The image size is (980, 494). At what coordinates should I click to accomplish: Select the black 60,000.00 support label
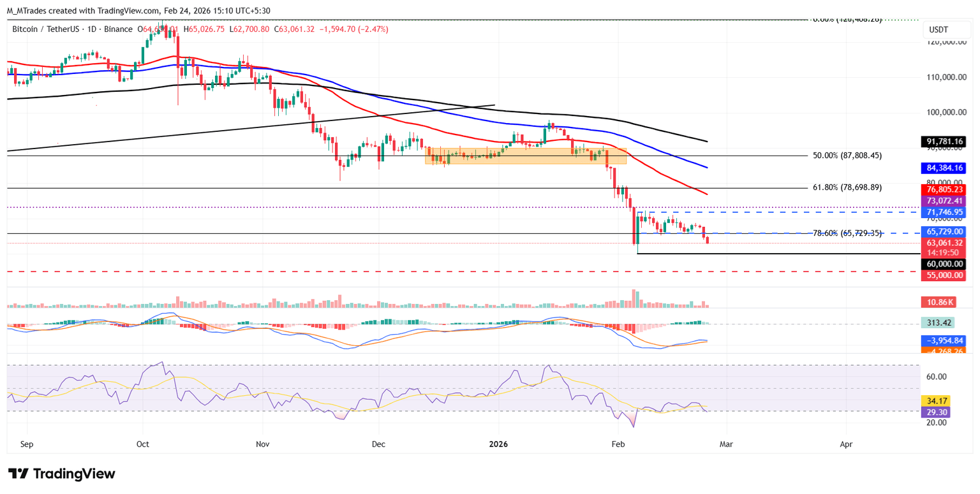coord(942,264)
